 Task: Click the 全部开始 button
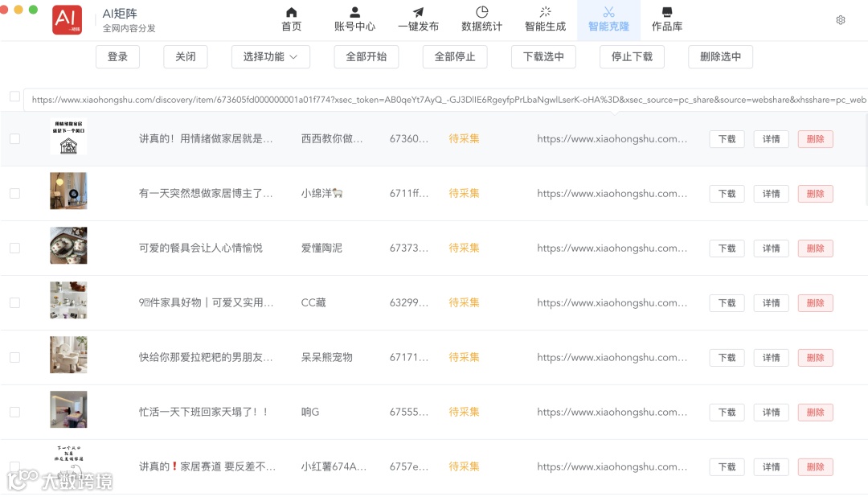point(366,56)
